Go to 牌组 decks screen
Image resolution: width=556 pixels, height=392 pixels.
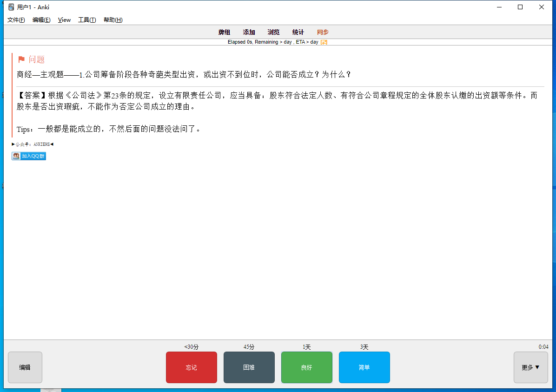click(x=224, y=32)
